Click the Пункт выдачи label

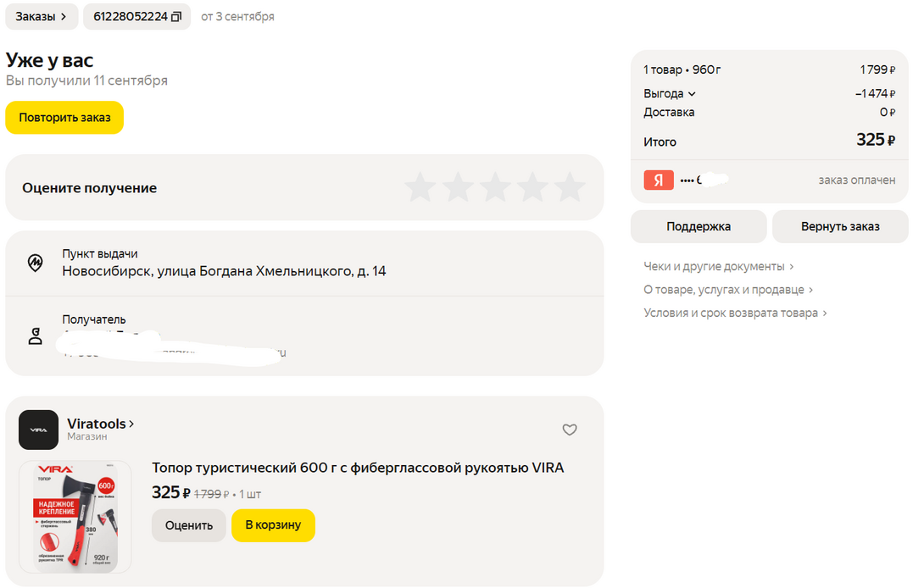pos(100,254)
